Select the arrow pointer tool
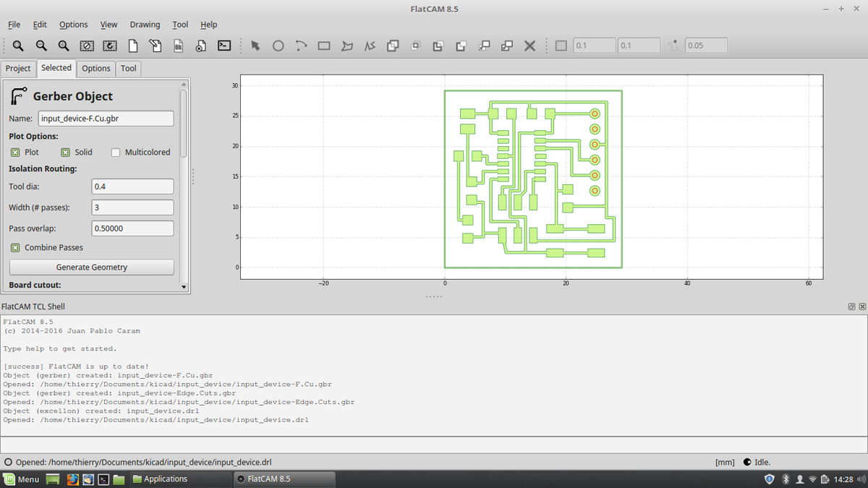The height and width of the screenshot is (488, 868). (x=255, y=46)
